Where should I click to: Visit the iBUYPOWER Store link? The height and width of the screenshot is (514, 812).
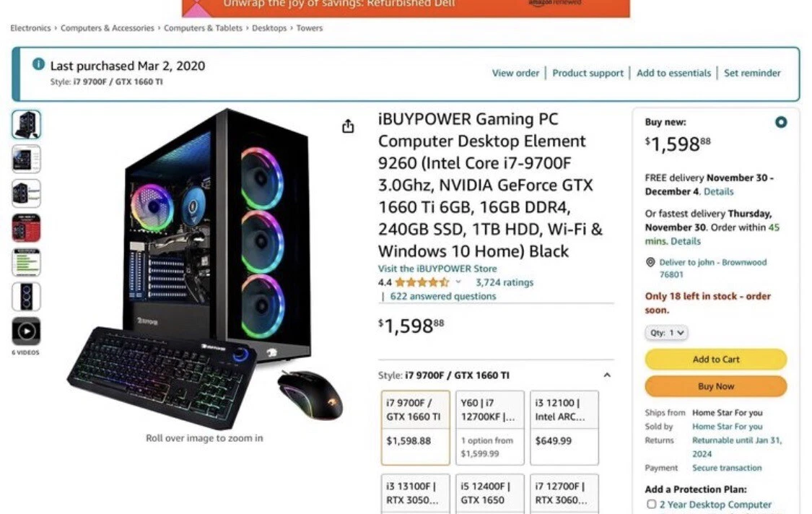tap(437, 269)
